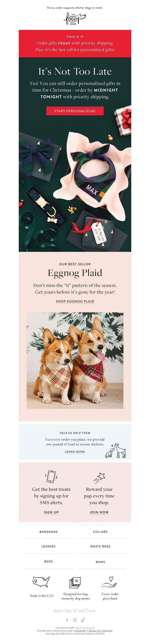Open the Unsubscribe link
Viewport: 150px width, 644px height.
pyautogui.click(x=80, y=631)
